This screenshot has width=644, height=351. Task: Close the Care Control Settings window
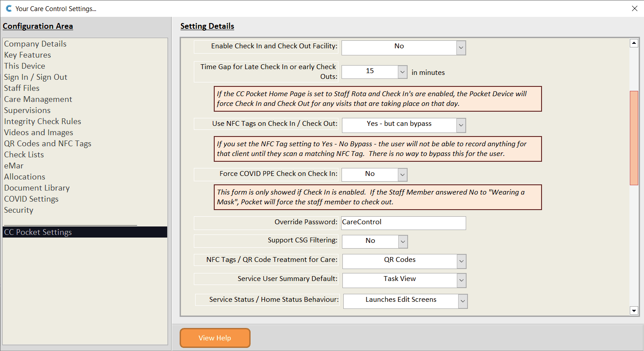pyautogui.click(x=634, y=8)
